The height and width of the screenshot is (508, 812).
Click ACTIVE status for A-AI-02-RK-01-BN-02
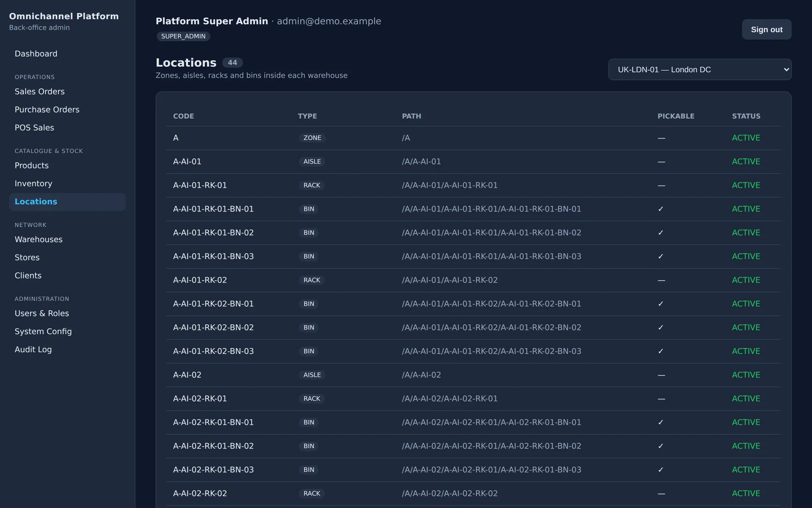pyautogui.click(x=746, y=446)
